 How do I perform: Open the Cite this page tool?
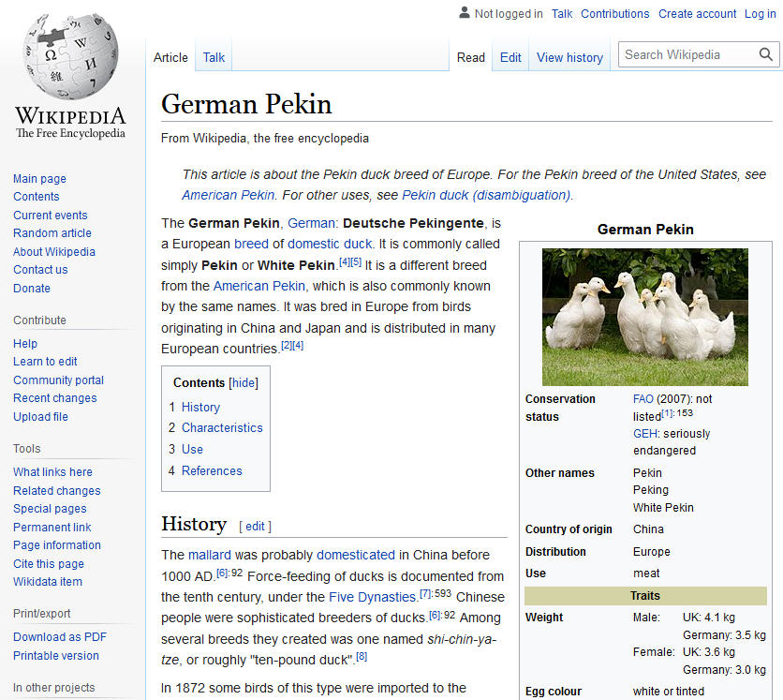pos(49,564)
